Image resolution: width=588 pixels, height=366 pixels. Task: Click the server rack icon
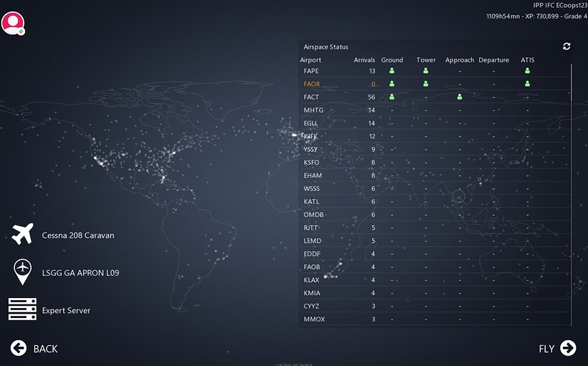[x=22, y=309]
